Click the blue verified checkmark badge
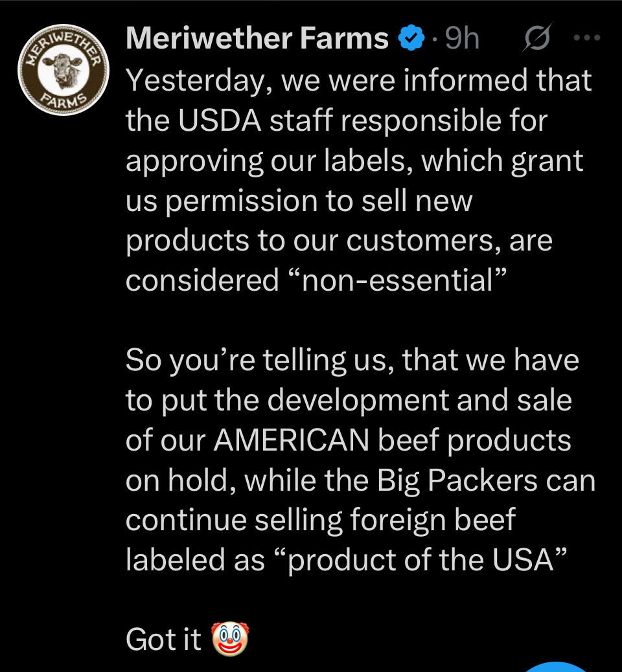This screenshot has width=622, height=672. coord(411,39)
